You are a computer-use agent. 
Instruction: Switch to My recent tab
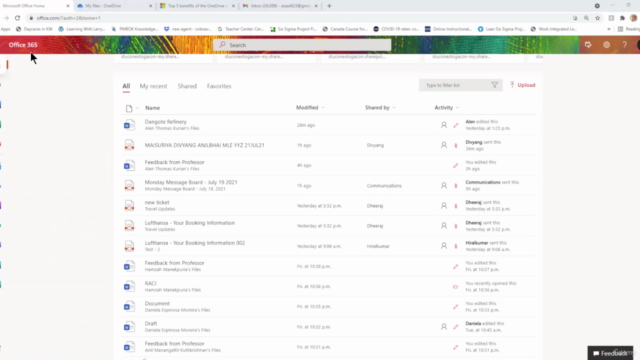pos(153,86)
